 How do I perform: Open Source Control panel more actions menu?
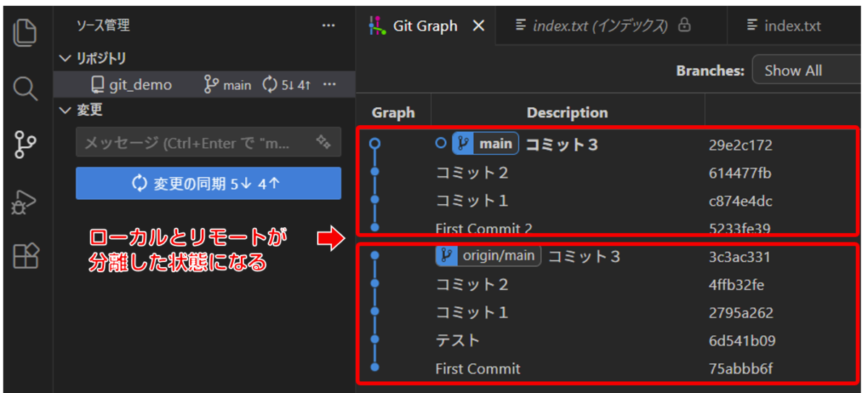pos(328,25)
